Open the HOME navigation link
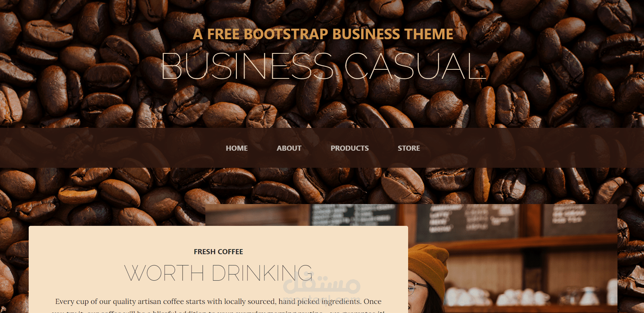Screen dimensions: 644x313 click(237, 148)
